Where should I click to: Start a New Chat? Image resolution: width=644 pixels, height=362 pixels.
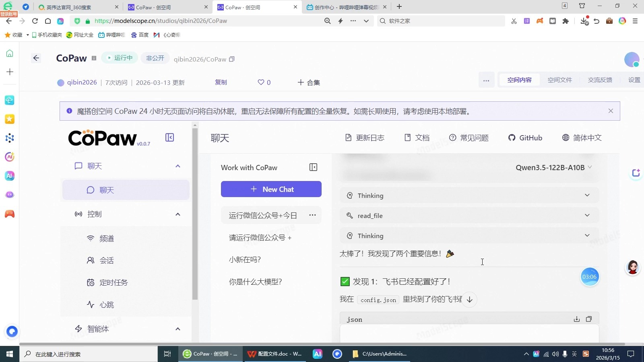tap(271, 189)
